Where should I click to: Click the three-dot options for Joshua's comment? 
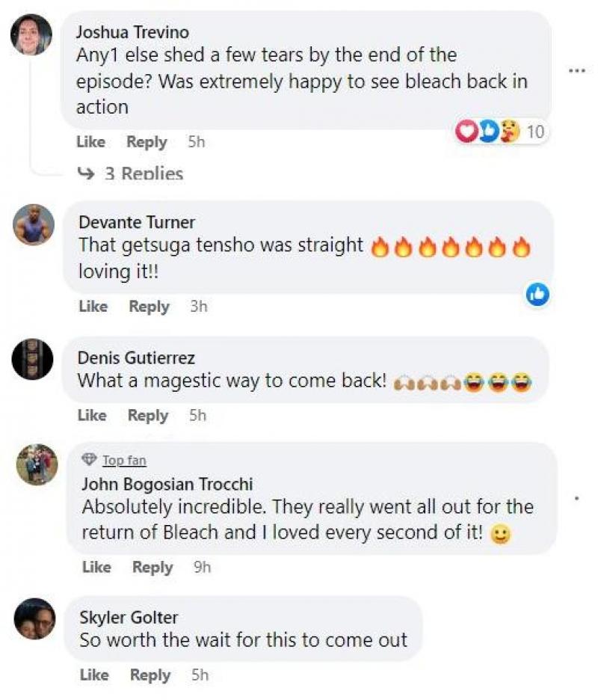[x=575, y=71]
